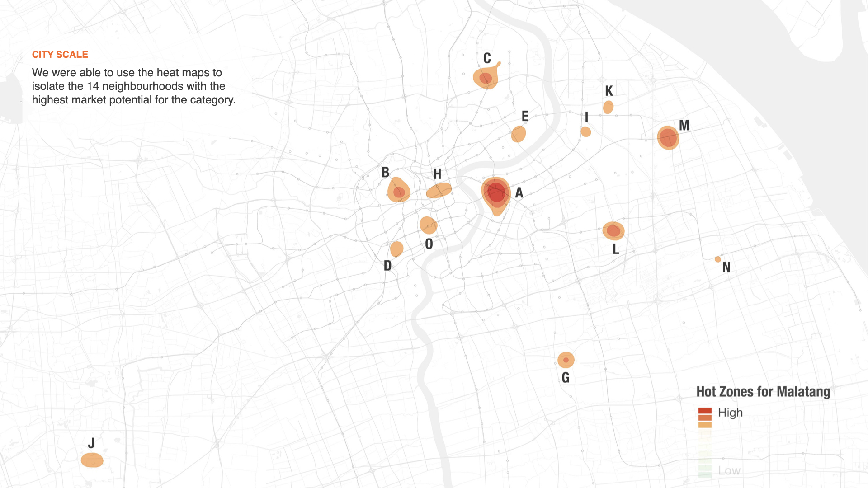Click the Hot Zones for Malatang title
This screenshot has width=868, height=488.
763,392
